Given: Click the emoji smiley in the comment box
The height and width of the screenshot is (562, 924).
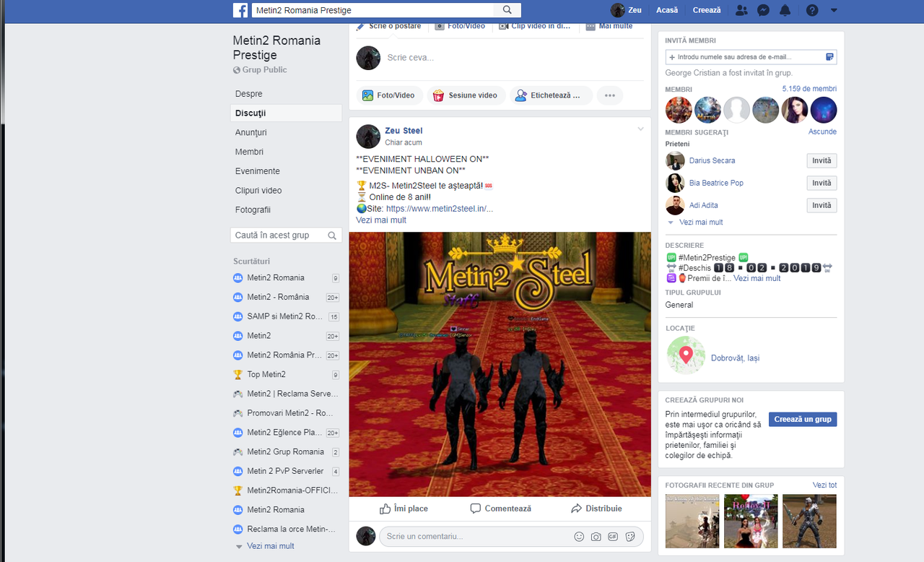Looking at the screenshot, I should pos(579,537).
